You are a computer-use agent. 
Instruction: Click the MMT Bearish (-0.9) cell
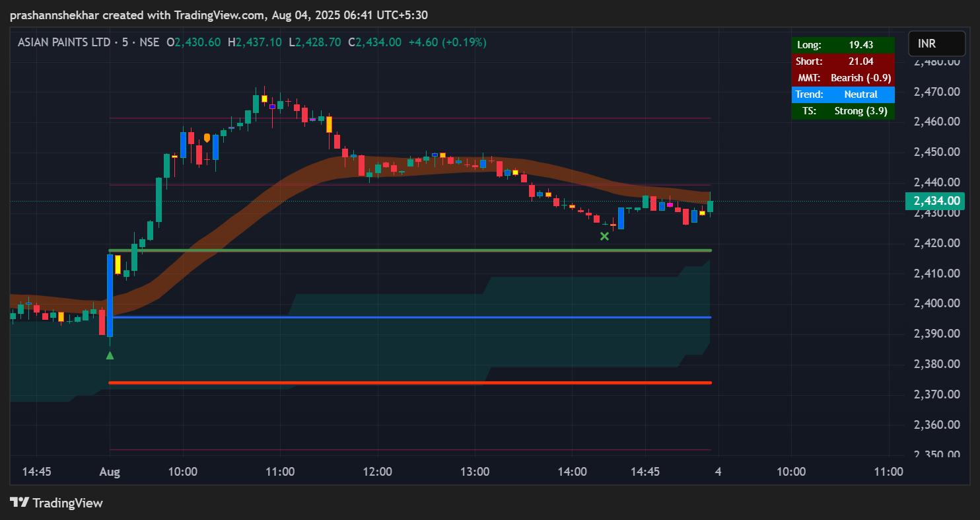point(860,78)
